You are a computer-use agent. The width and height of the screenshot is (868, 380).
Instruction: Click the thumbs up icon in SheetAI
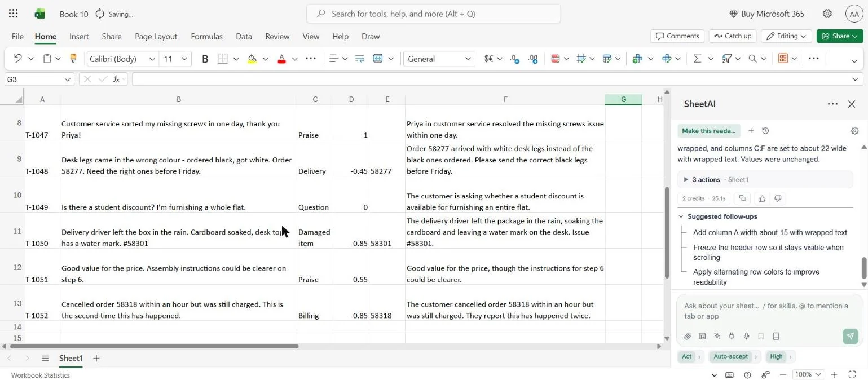pos(762,198)
